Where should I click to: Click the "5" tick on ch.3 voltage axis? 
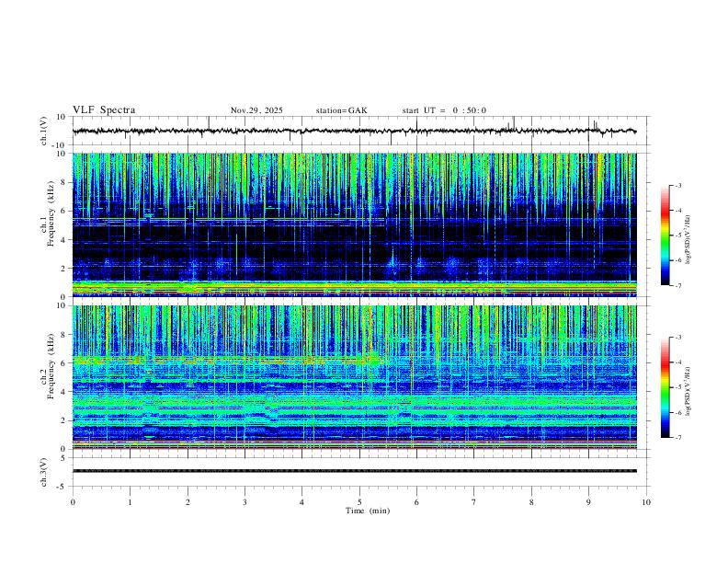point(63,458)
